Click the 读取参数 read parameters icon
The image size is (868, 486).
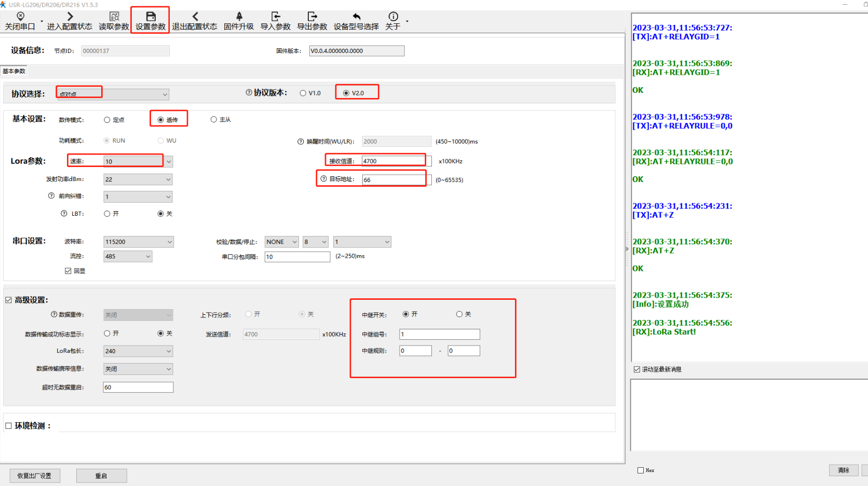(x=114, y=17)
